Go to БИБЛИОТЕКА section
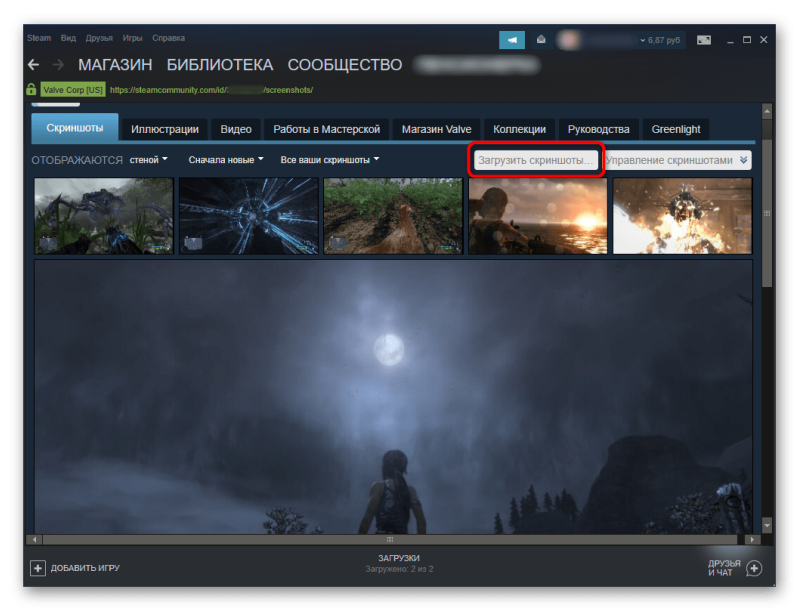Image resolution: width=800 pixels, height=611 pixels. 220,65
